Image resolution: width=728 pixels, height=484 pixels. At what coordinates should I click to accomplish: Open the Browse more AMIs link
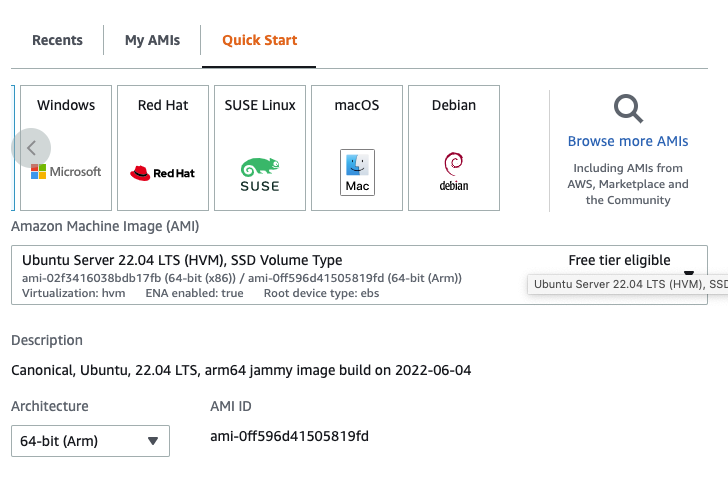(x=628, y=141)
